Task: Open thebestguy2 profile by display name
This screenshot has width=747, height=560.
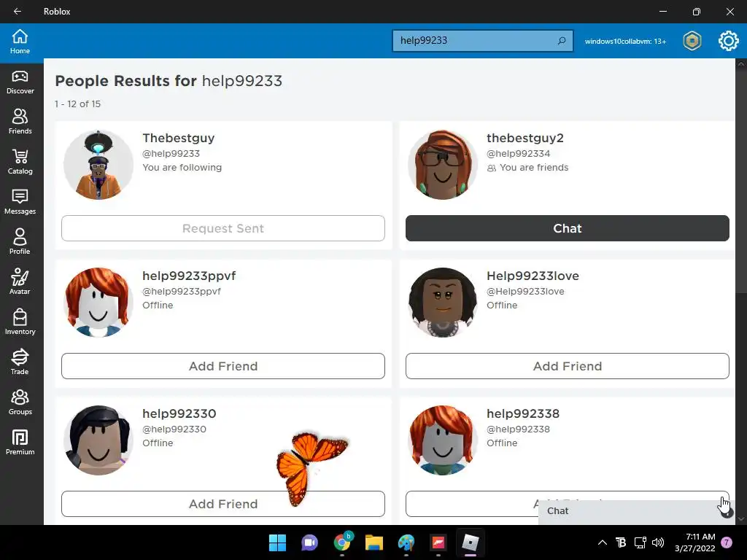Action: tap(525, 138)
